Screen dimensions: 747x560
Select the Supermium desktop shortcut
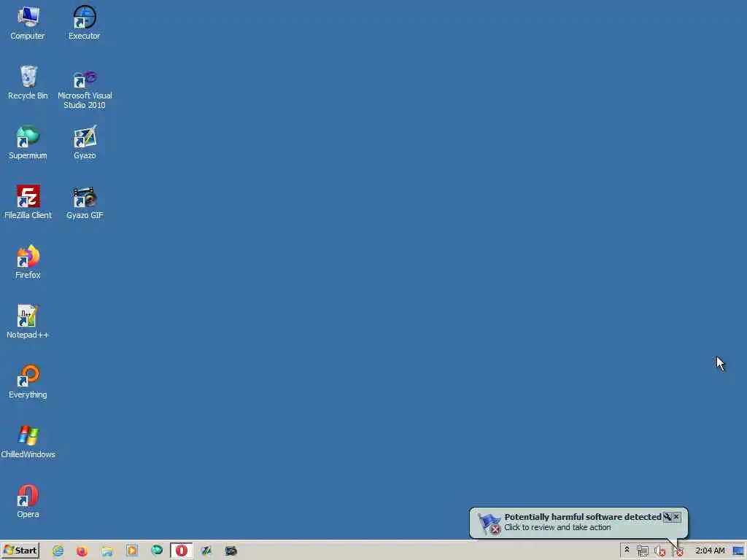[28, 142]
